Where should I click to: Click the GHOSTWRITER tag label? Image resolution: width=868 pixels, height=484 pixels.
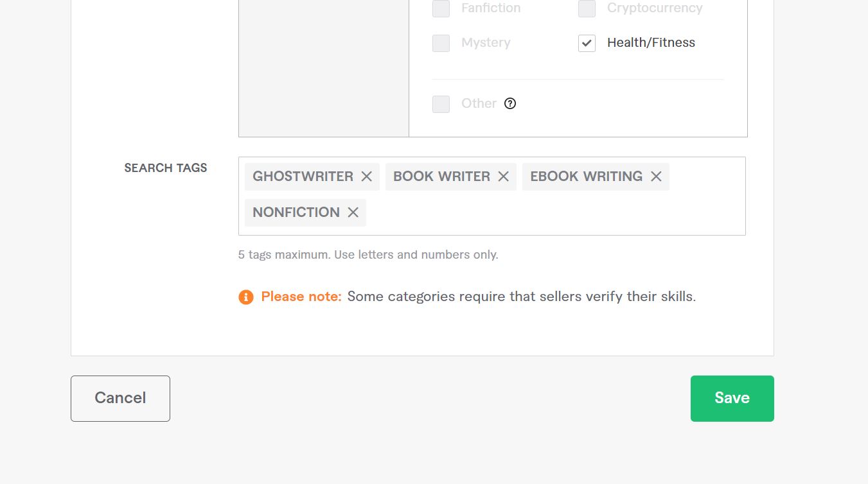[303, 177]
